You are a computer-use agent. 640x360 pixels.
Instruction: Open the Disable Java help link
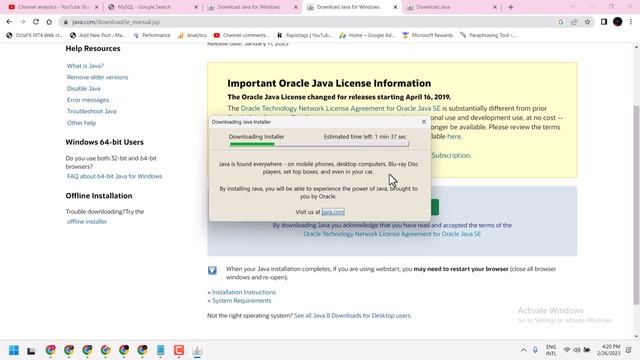click(x=84, y=89)
